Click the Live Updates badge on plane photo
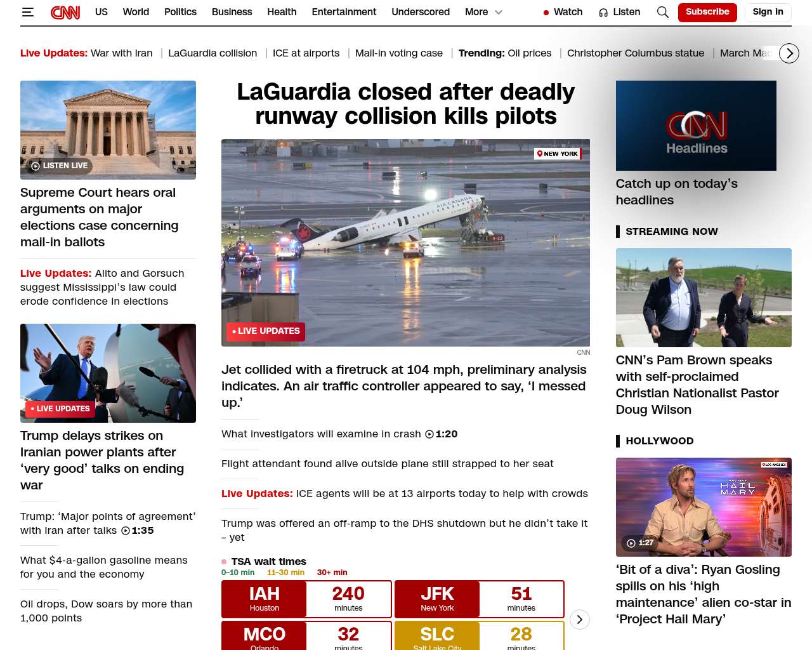This screenshot has width=812, height=650. pos(266,331)
